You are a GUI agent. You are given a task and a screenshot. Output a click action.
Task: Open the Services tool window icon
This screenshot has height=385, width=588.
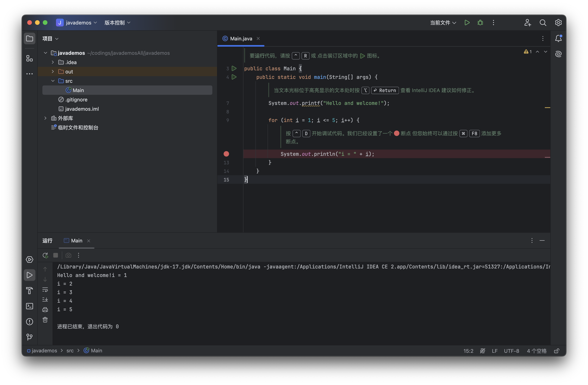[x=29, y=259]
